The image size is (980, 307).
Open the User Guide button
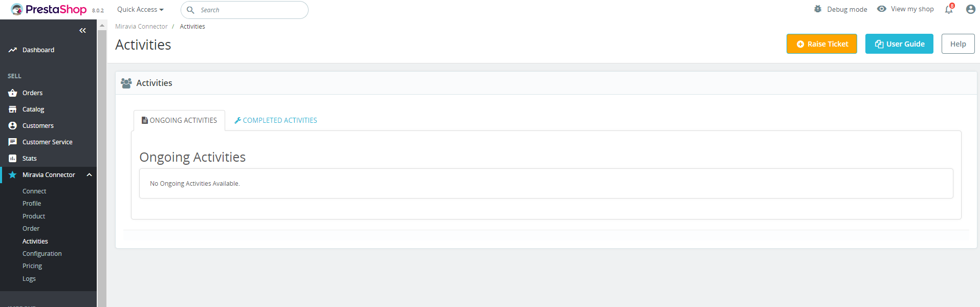pos(899,44)
